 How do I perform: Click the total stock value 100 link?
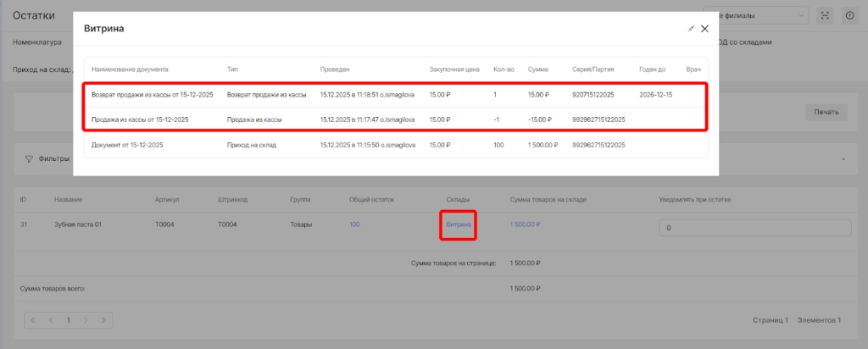[x=355, y=224]
